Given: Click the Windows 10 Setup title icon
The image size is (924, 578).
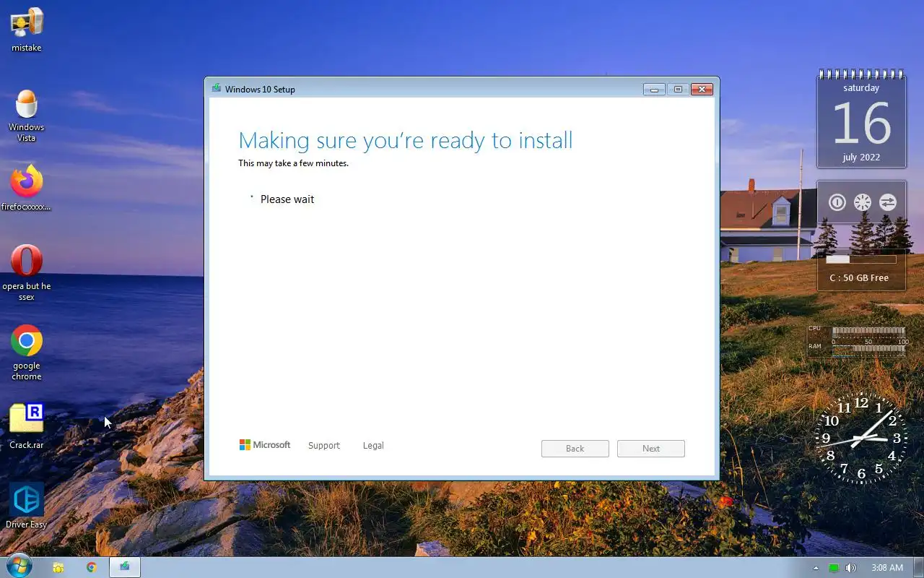Looking at the screenshot, I should point(217,89).
